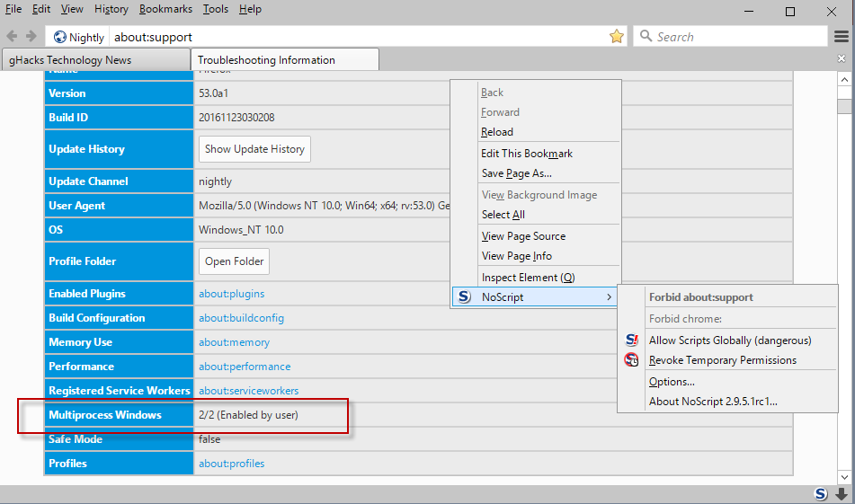Click the version value 53.0a1
Viewport: 855px width, 504px height.
tap(213, 93)
